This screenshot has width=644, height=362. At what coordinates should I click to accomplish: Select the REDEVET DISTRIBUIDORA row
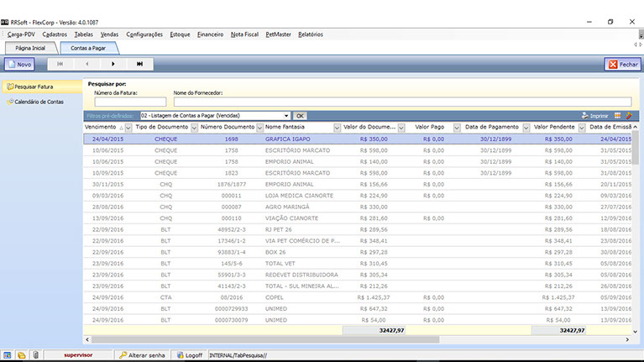[x=359, y=275]
